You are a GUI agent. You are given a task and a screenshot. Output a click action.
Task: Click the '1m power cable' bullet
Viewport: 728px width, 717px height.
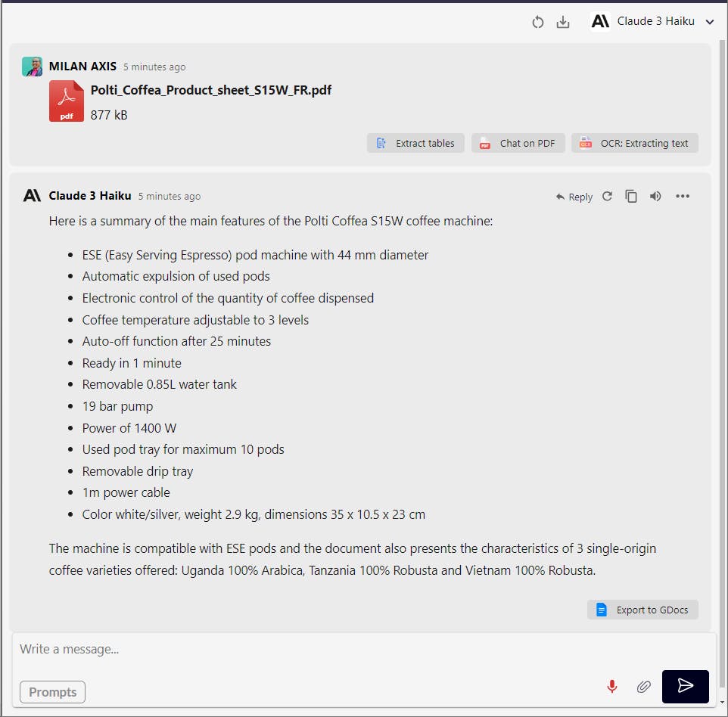(126, 492)
